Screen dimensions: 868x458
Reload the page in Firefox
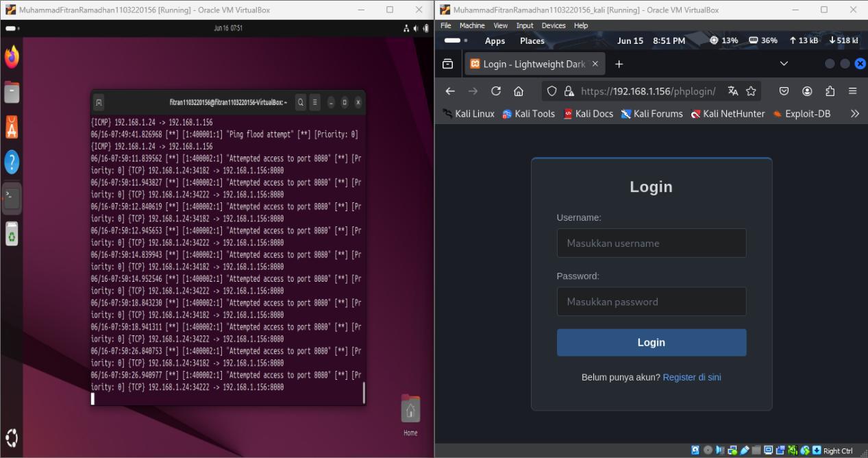[496, 91]
